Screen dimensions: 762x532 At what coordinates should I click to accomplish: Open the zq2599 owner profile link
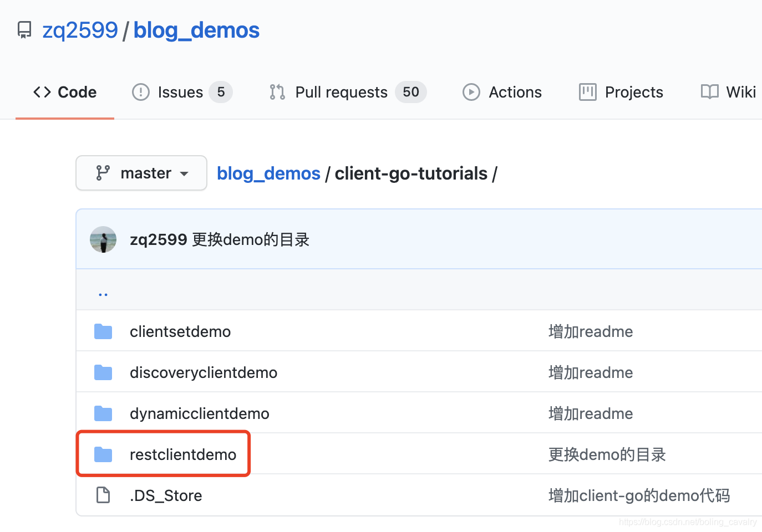tap(80, 30)
